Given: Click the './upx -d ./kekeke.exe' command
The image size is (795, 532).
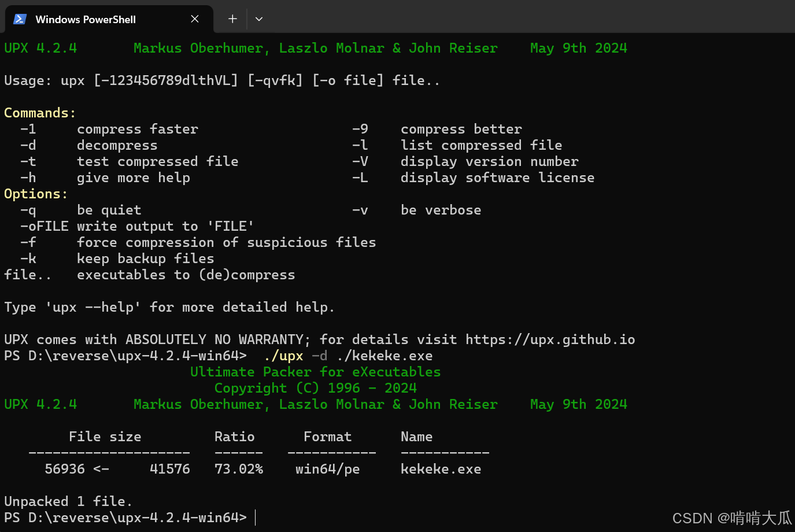Looking at the screenshot, I should pos(348,356).
